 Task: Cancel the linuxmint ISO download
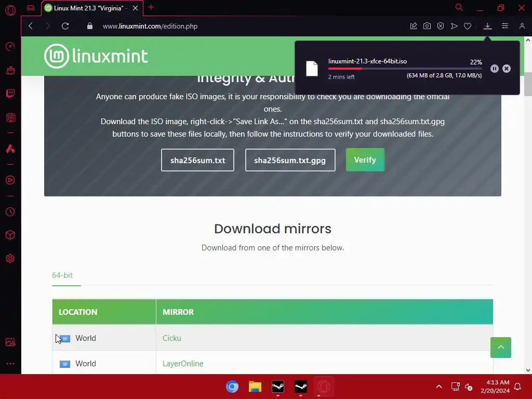click(507, 69)
